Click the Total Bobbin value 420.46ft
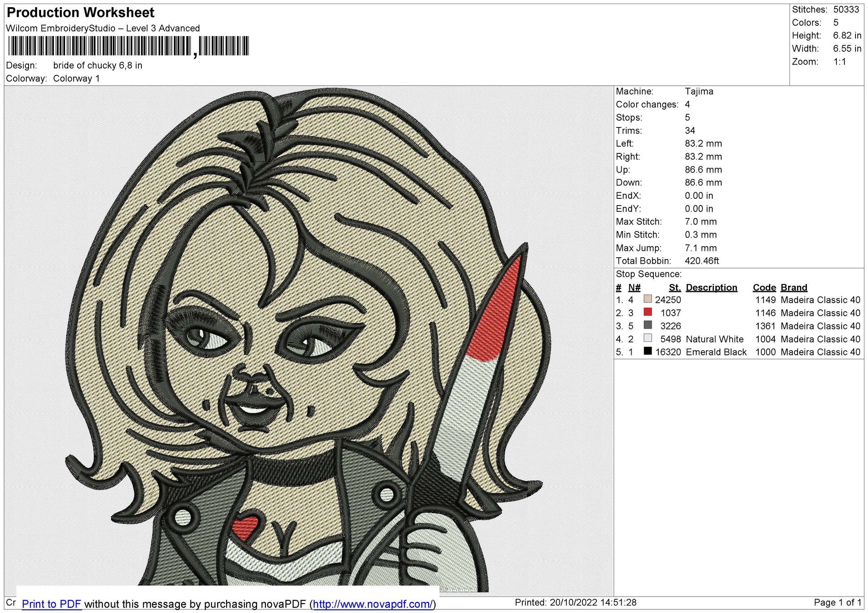This screenshot has height=613, width=868. (702, 261)
